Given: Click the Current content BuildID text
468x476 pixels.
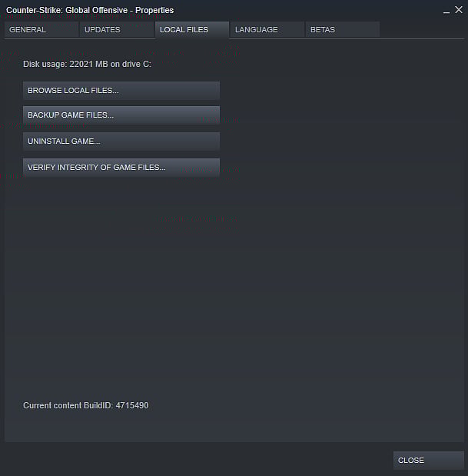Looking at the screenshot, I should coord(86,405).
